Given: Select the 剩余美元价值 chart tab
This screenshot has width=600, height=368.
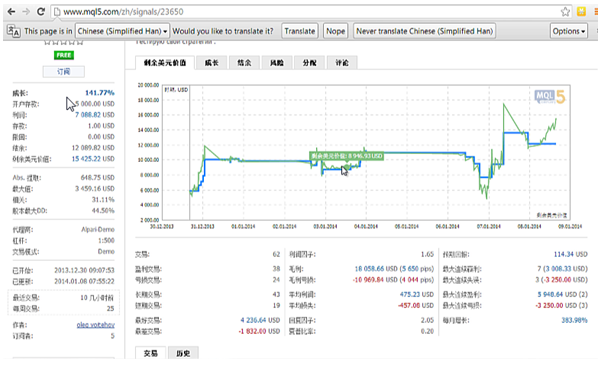Looking at the screenshot, I should [165, 63].
